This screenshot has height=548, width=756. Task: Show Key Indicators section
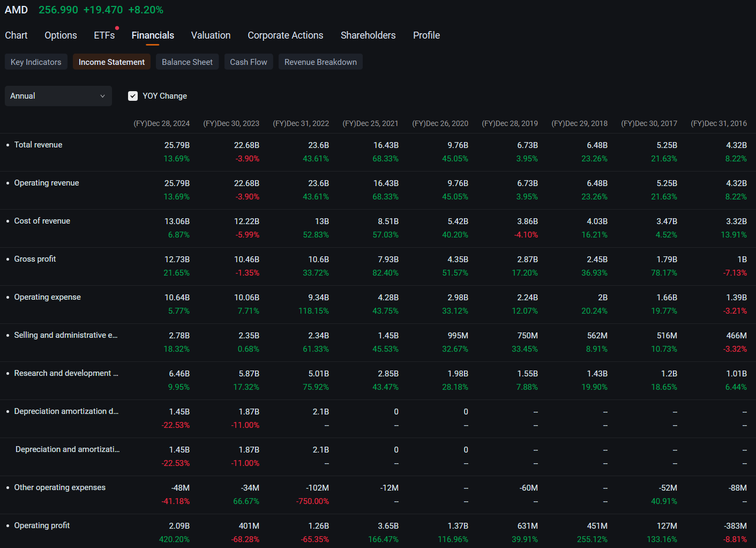36,62
